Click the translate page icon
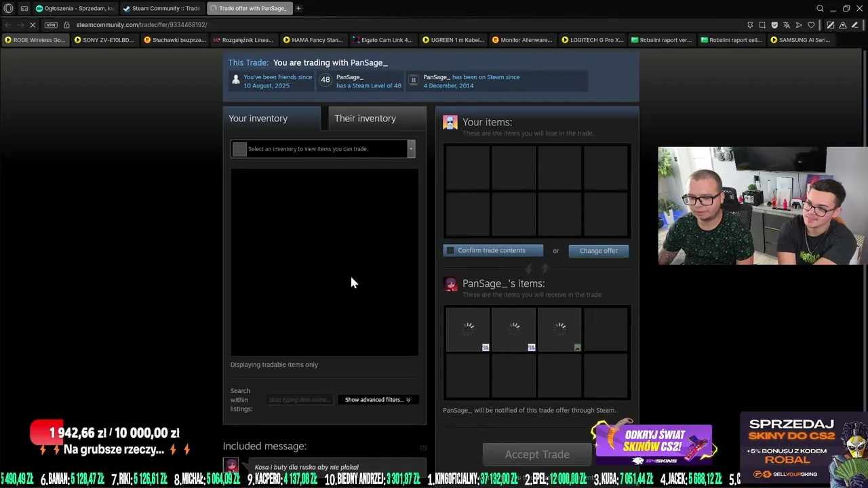 [x=787, y=25]
